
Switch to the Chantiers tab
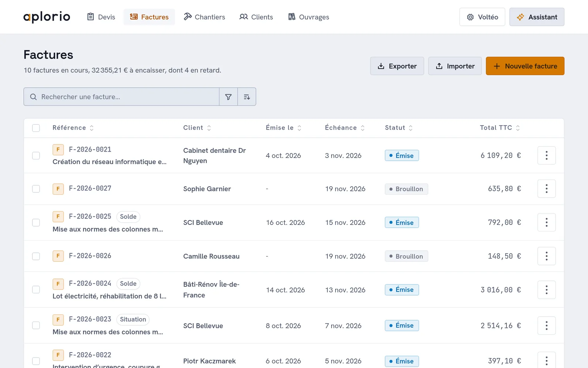(204, 17)
